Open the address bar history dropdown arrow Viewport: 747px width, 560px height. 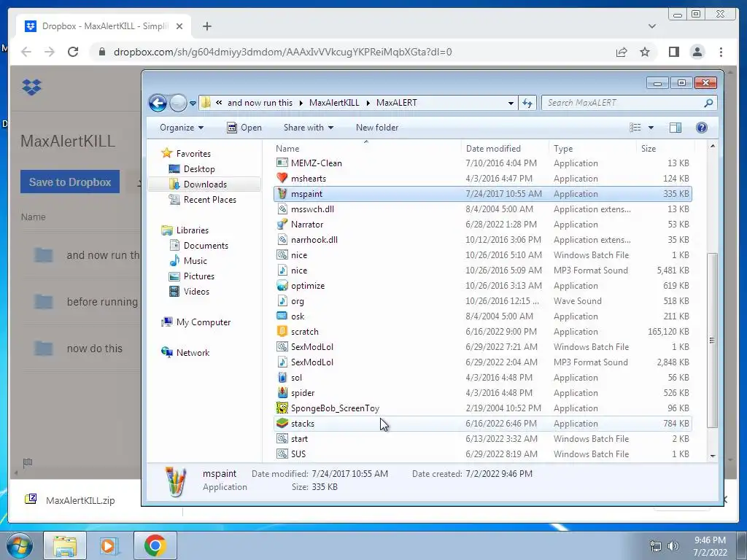[x=511, y=103]
